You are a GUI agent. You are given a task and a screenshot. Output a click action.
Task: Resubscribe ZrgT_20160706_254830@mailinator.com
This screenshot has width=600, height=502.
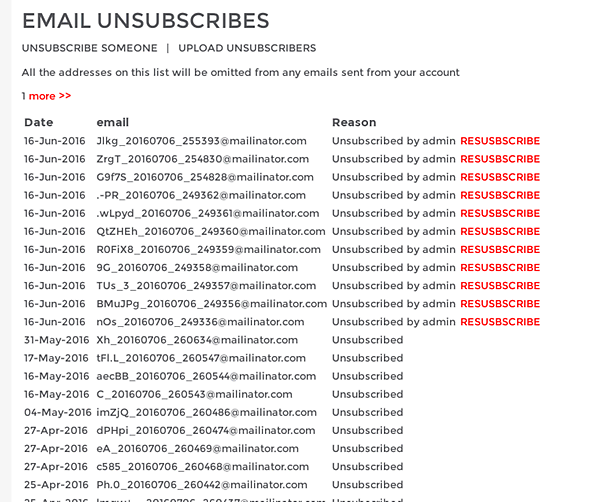tap(500, 159)
